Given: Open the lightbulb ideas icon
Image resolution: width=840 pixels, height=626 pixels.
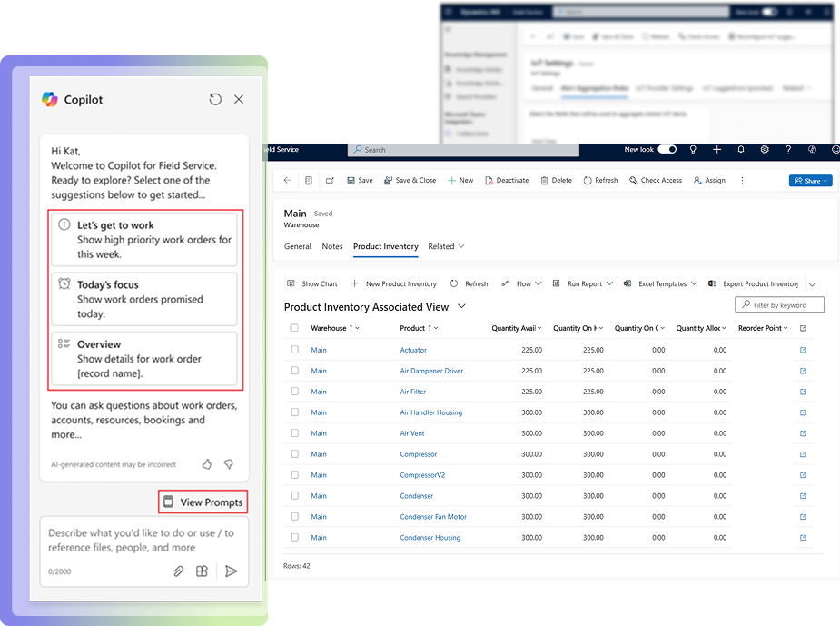Looking at the screenshot, I should [x=693, y=150].
